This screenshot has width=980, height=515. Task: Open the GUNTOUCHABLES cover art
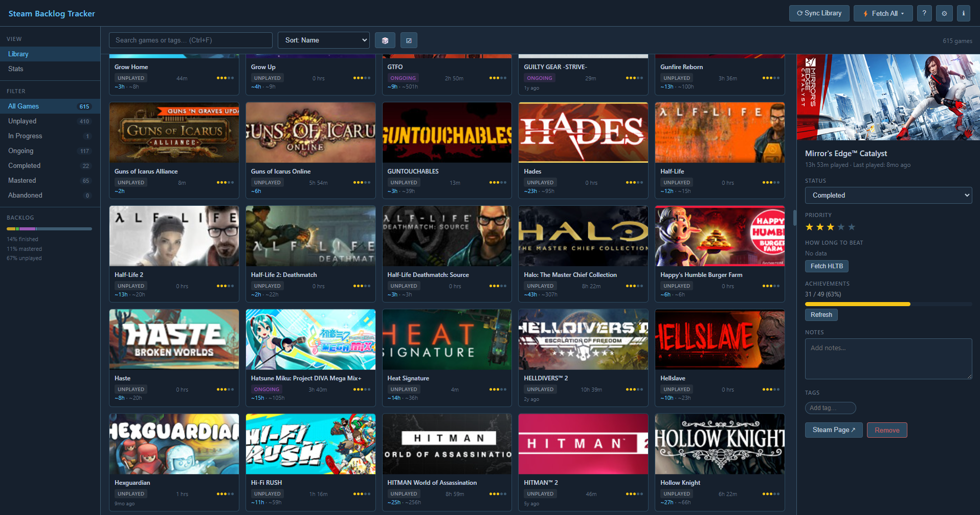447,133
